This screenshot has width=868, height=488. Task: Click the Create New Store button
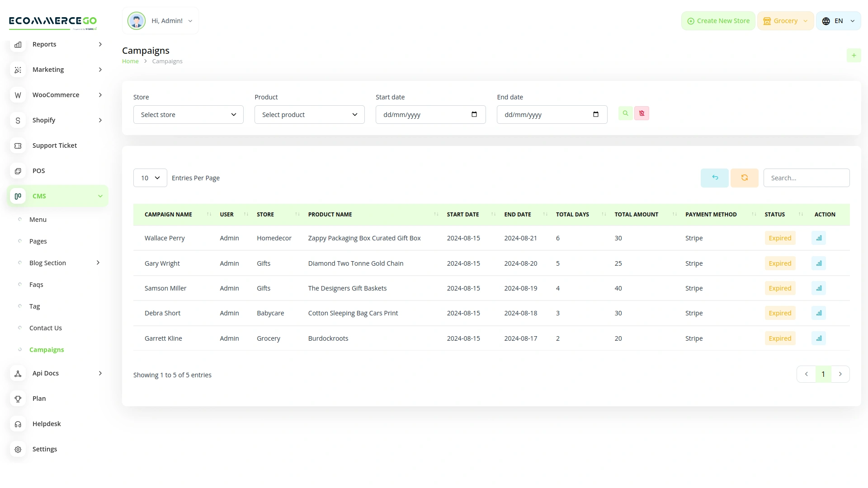coord(718,20)
